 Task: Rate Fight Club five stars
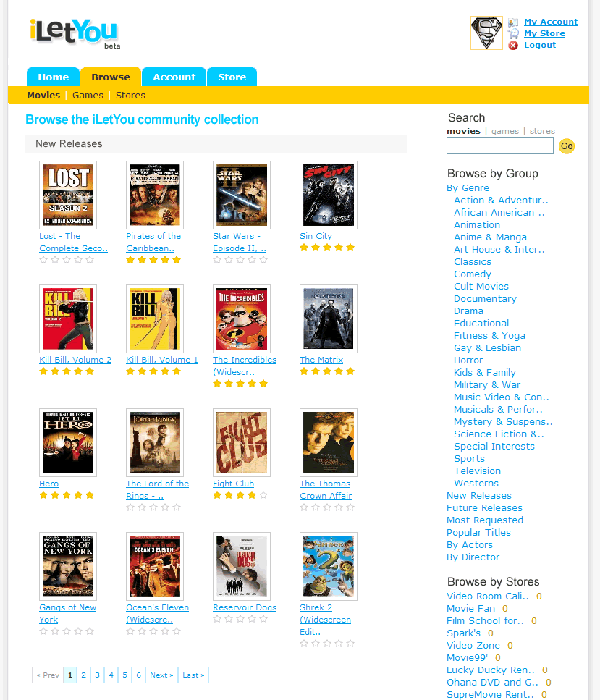[x=263, y=495]
